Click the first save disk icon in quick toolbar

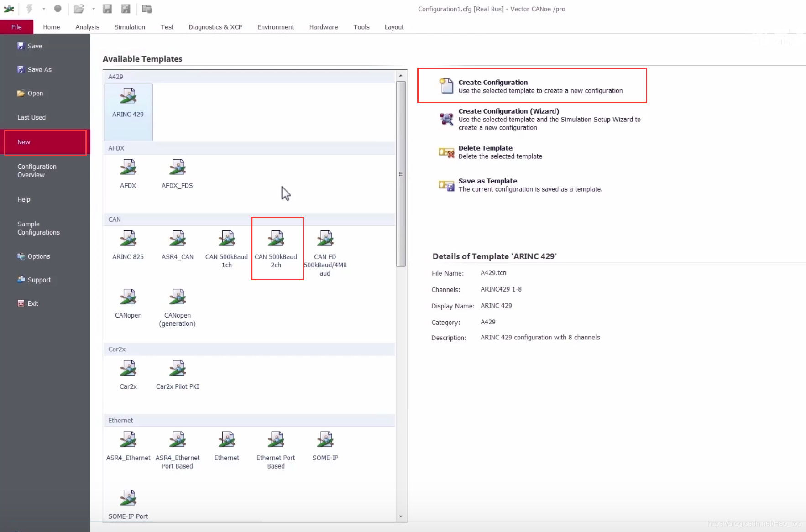(x=107, y=9)
